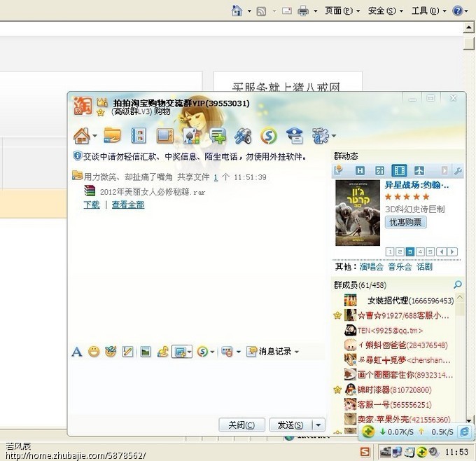Image resolution: width=476 pixels, height=461 pixels.
Task: Click the previous slide arrow in movie panel
Action: 442,252
